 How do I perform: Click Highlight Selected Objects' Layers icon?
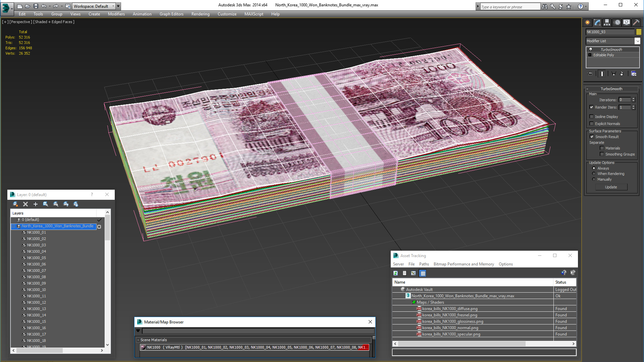pos(56,204)
